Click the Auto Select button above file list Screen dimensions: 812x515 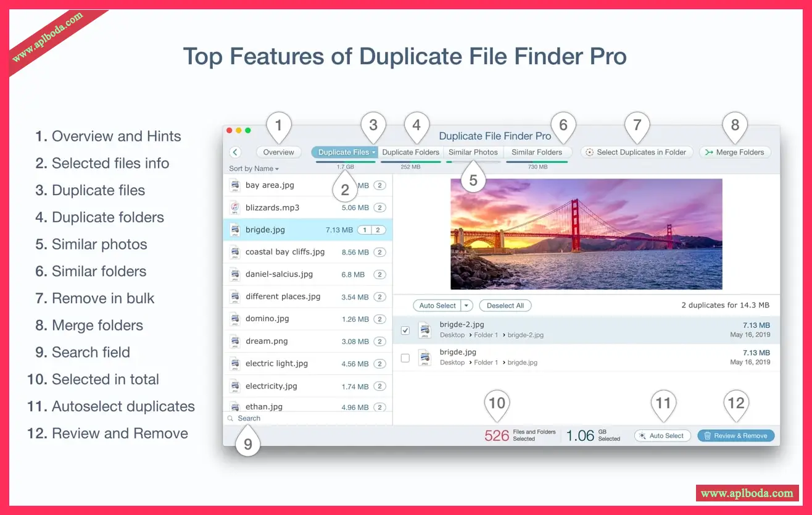pos(437,306)
